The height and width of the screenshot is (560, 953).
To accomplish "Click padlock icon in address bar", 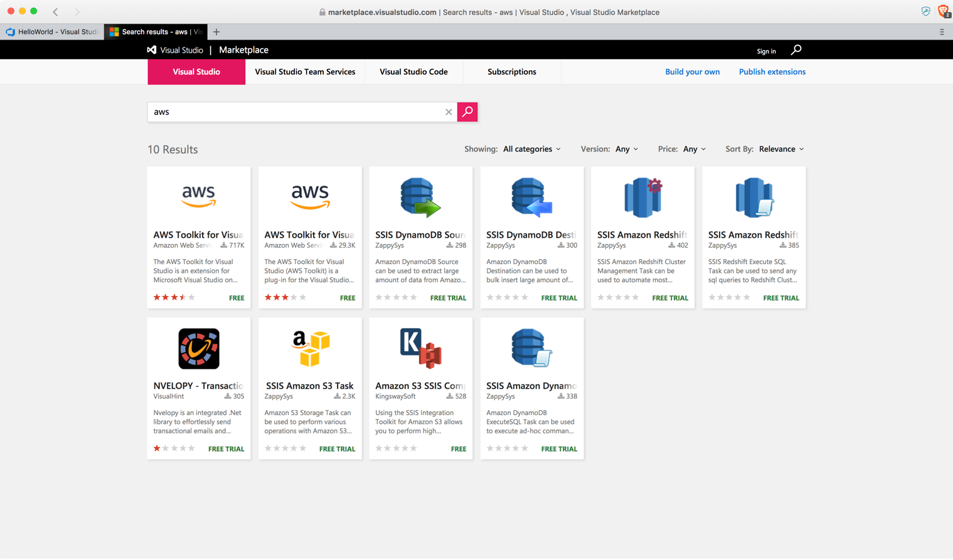I will tap(322, 12).
